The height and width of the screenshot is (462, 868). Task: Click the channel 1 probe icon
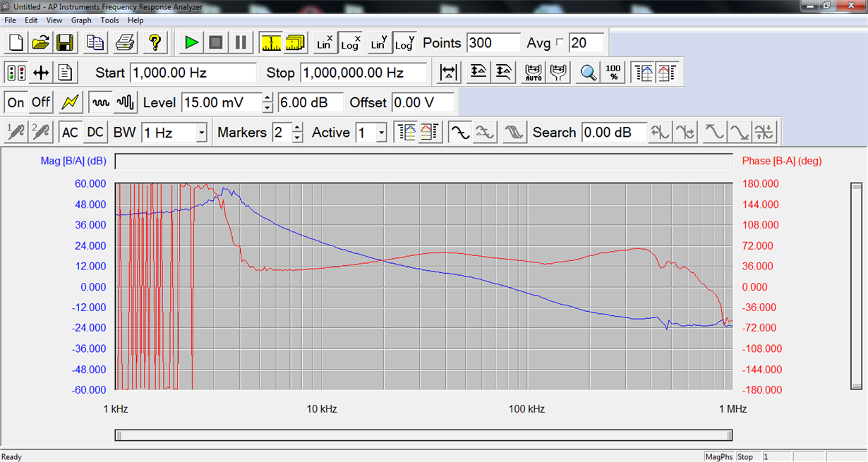[x=16, y=132]
